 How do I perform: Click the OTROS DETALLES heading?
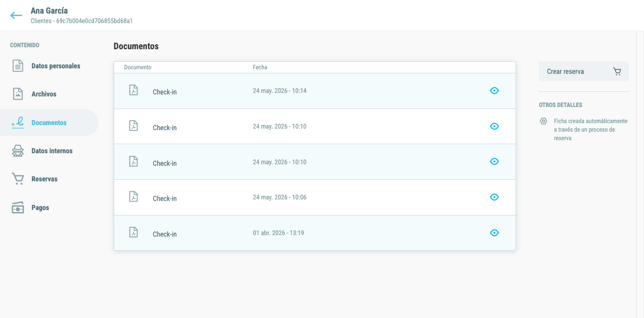tap(560, 105)
